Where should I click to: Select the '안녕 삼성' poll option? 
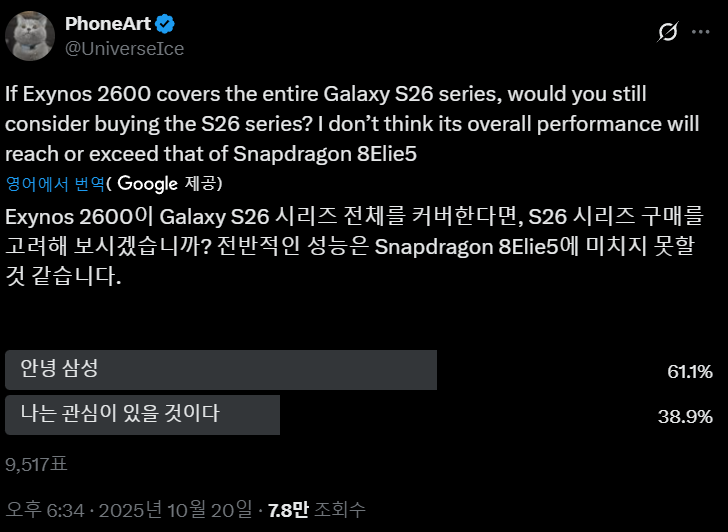click(221, 370)
